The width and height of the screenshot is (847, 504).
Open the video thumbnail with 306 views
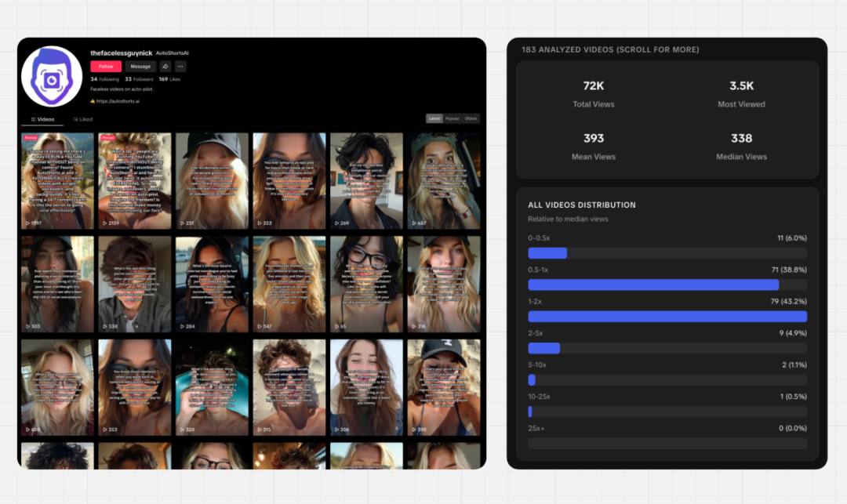[366, 387]
